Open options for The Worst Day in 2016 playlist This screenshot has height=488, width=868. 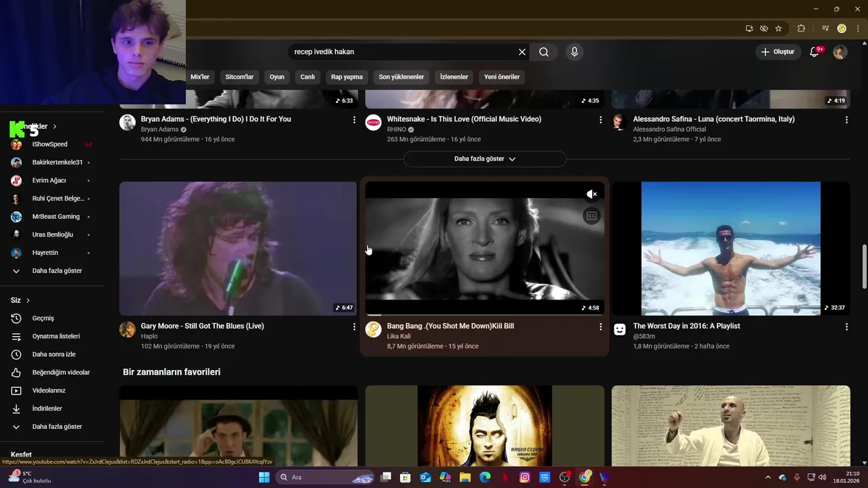tap(846, 327)
